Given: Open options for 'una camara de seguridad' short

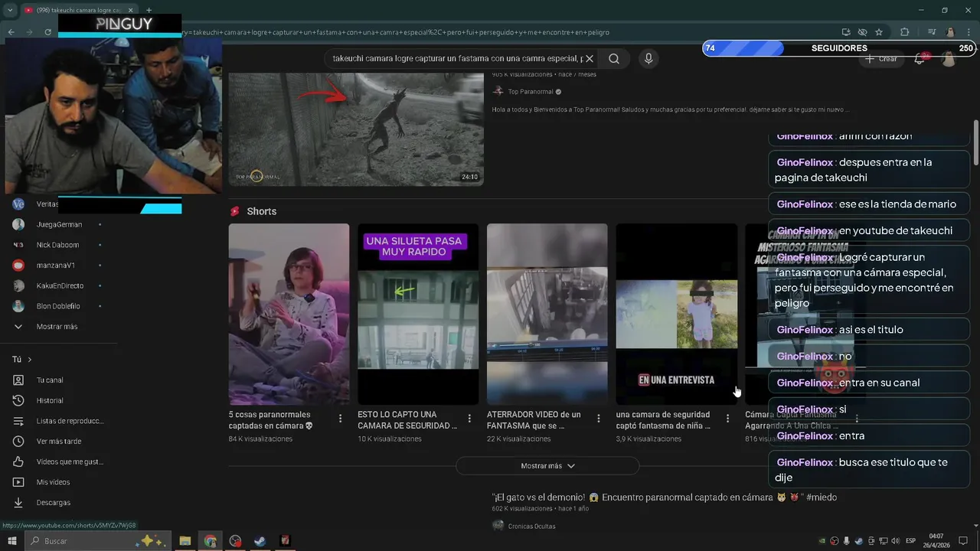Looking at the screenshot, I should click(x=727, y=419).
